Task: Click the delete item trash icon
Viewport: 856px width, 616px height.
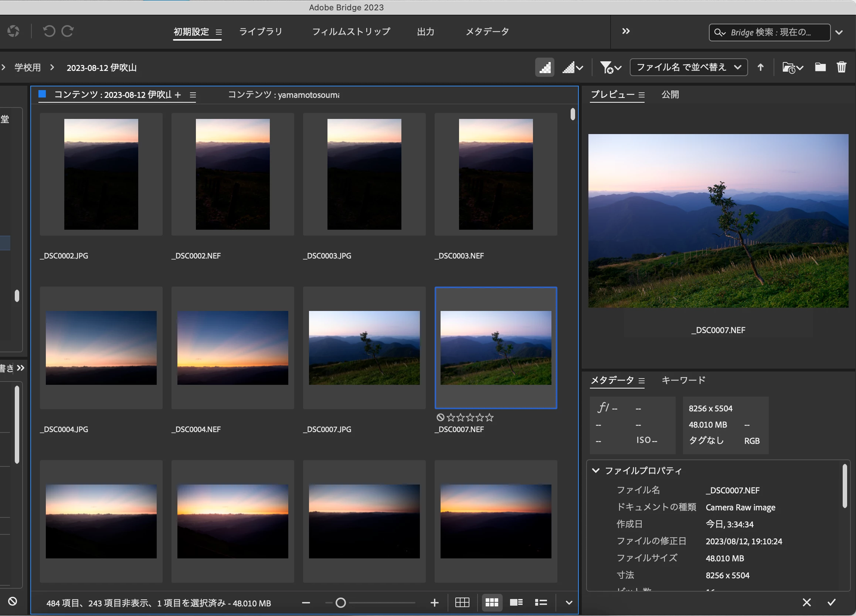Action: tap(841, 68)
